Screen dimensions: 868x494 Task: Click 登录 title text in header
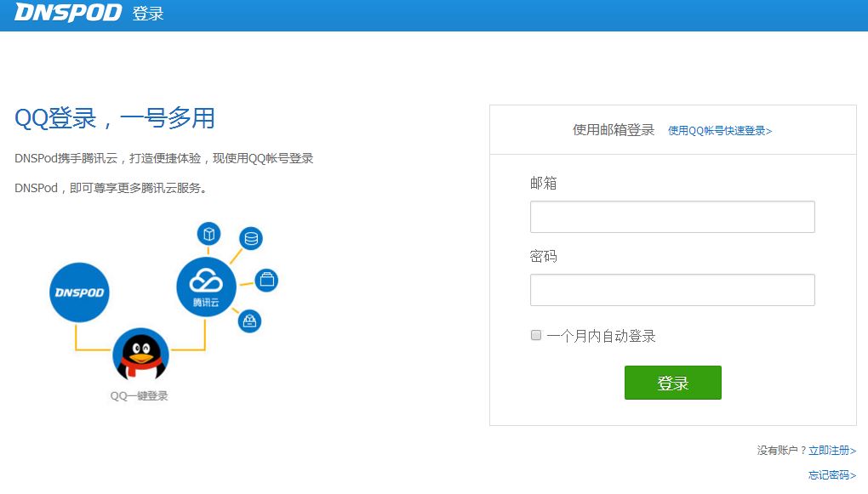click(x=148, y=14)
